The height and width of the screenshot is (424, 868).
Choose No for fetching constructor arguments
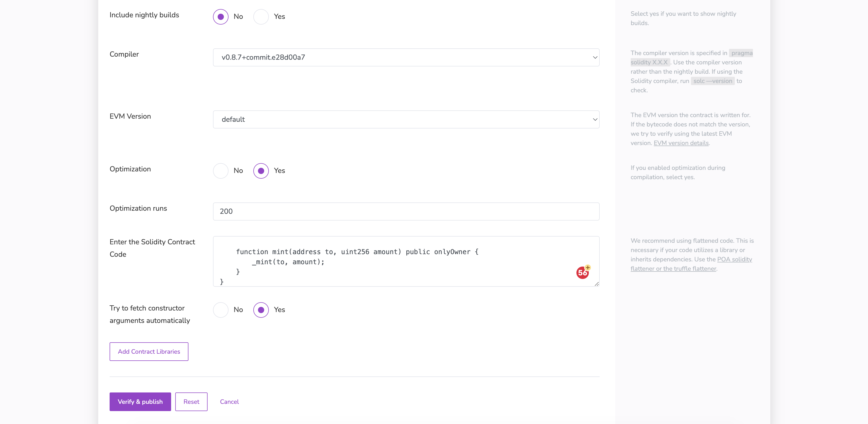tap(221, 310)
